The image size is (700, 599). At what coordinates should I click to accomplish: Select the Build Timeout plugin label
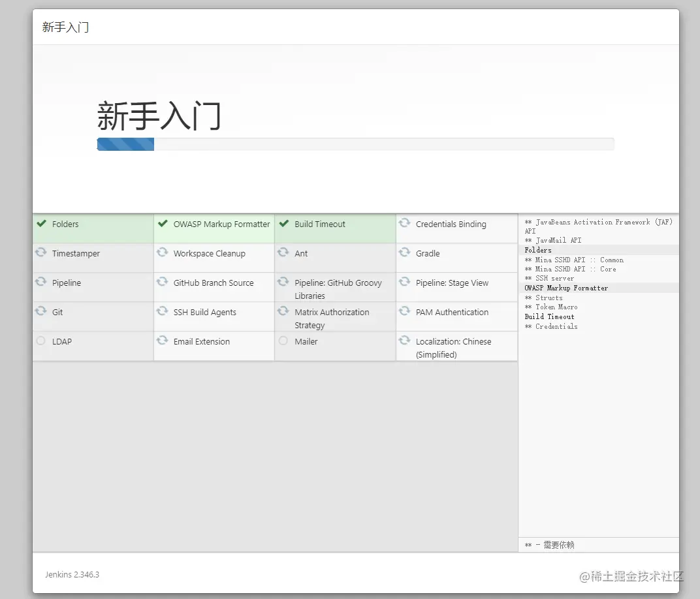[320, 224]
